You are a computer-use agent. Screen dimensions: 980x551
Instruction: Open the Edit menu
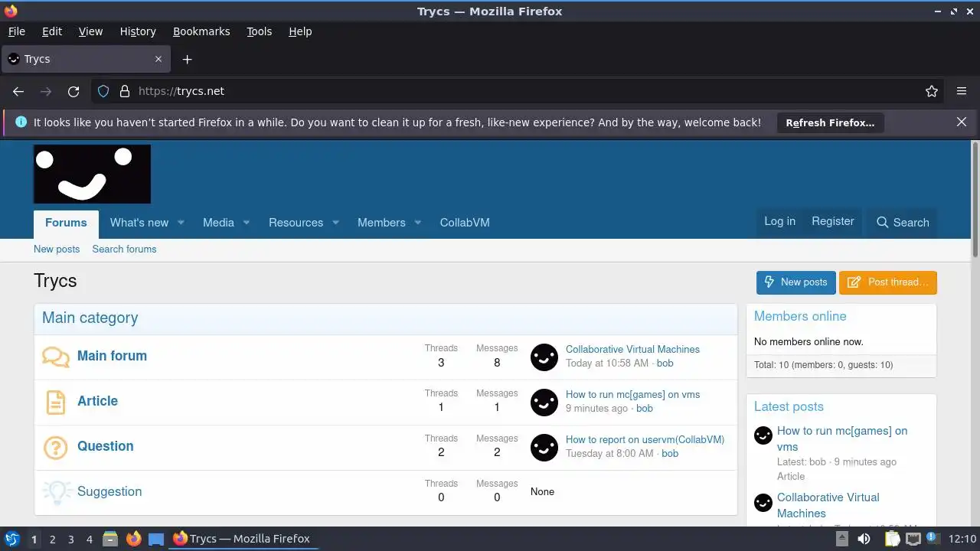tap(52, 31)
